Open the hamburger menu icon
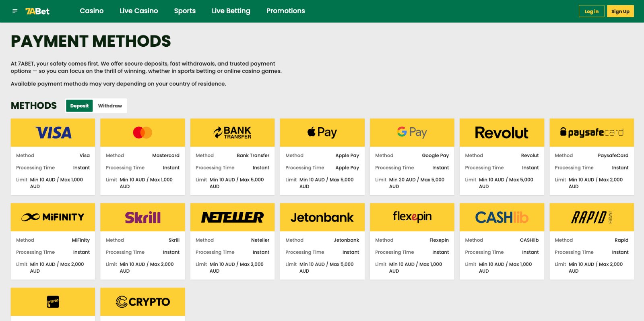 15,11
